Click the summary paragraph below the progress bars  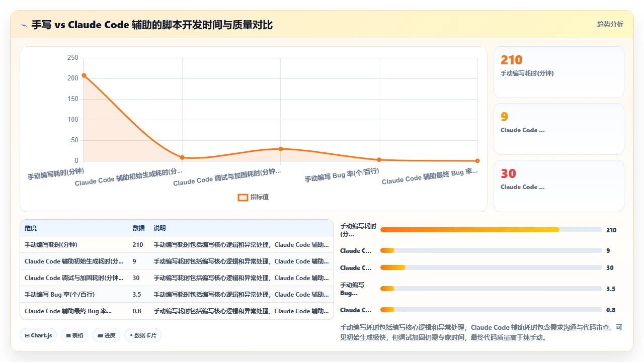click(x=481, y=332)
